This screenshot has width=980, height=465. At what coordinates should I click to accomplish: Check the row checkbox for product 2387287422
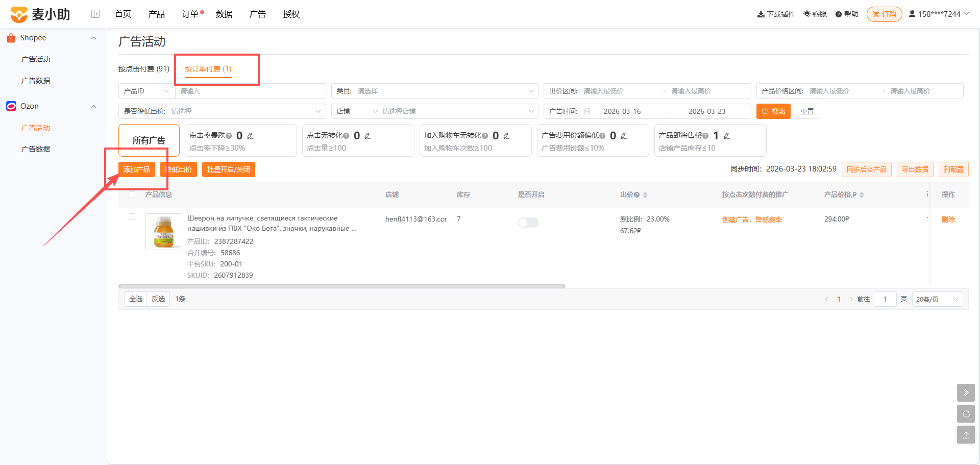(132, 216)
